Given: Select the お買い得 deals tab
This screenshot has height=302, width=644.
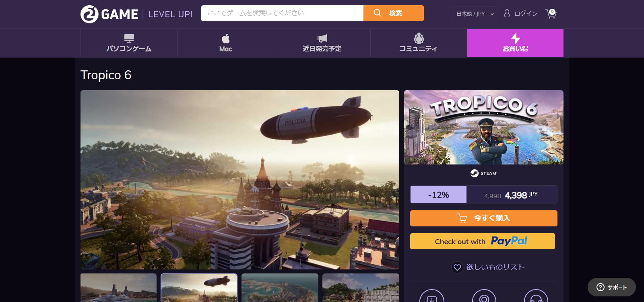Looking at the screenshot, I should pos(515,43).
